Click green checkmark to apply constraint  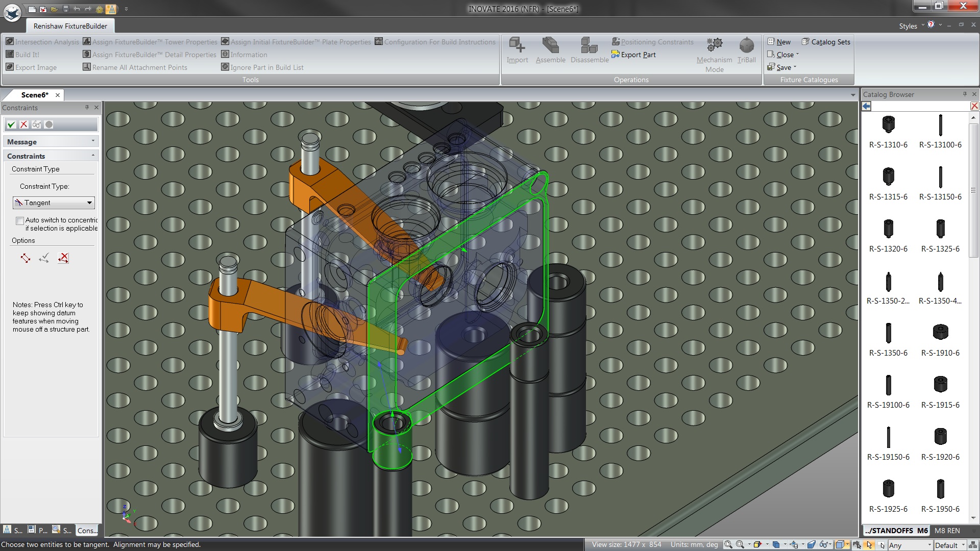coord(11,124)
